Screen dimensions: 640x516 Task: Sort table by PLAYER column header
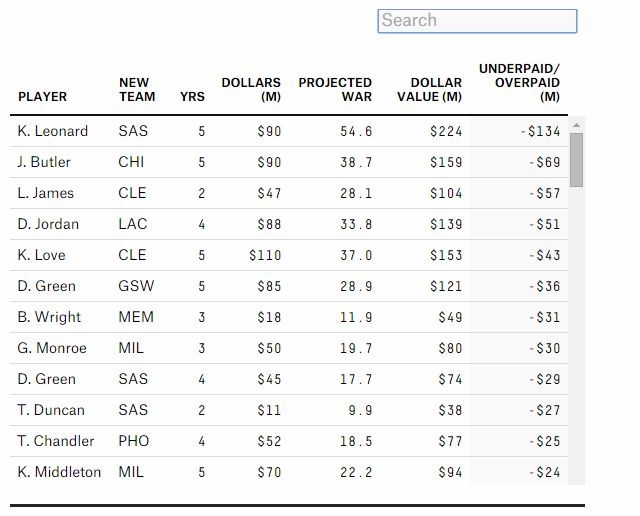click(43, 97)
